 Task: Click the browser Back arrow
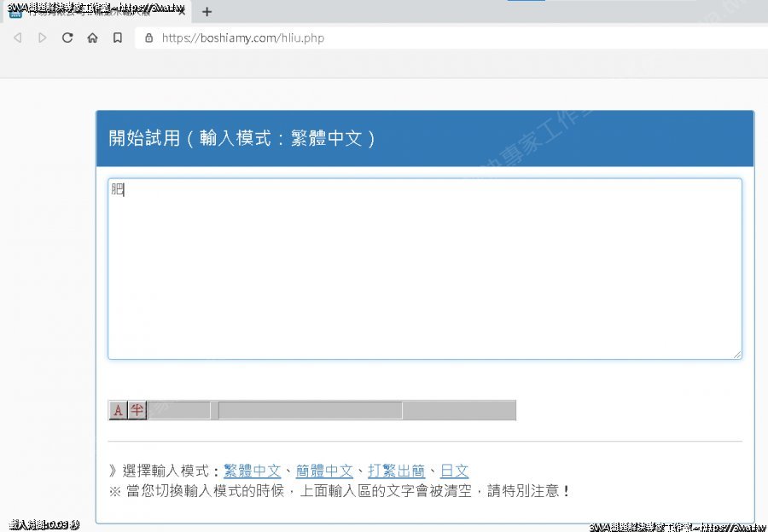click(x=17, y=38)
